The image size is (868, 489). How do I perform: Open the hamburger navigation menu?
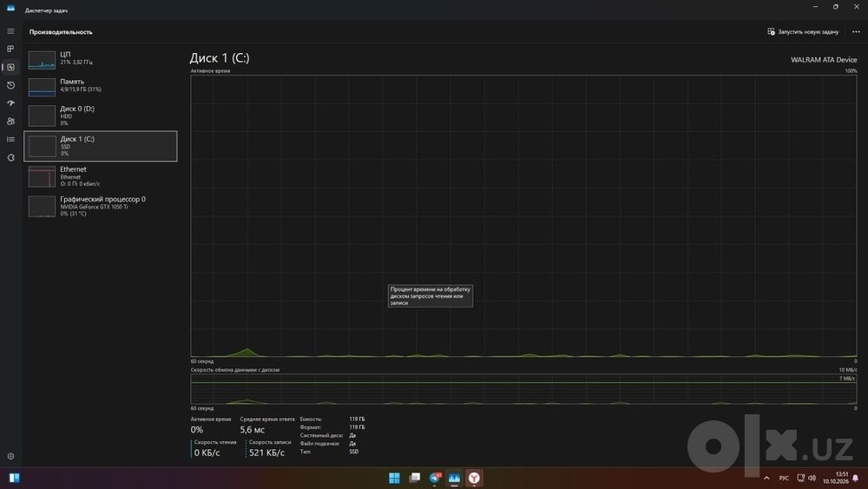tap(10, 31)
